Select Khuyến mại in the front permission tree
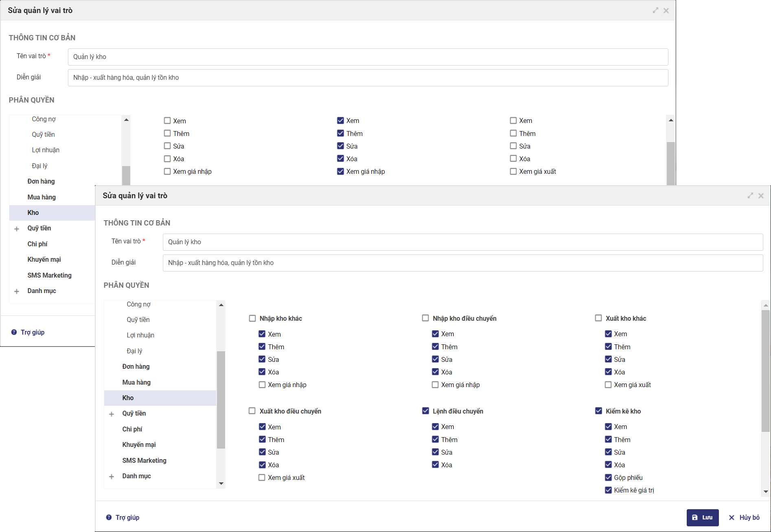This screenshot has height=532, width=771. 139,444
